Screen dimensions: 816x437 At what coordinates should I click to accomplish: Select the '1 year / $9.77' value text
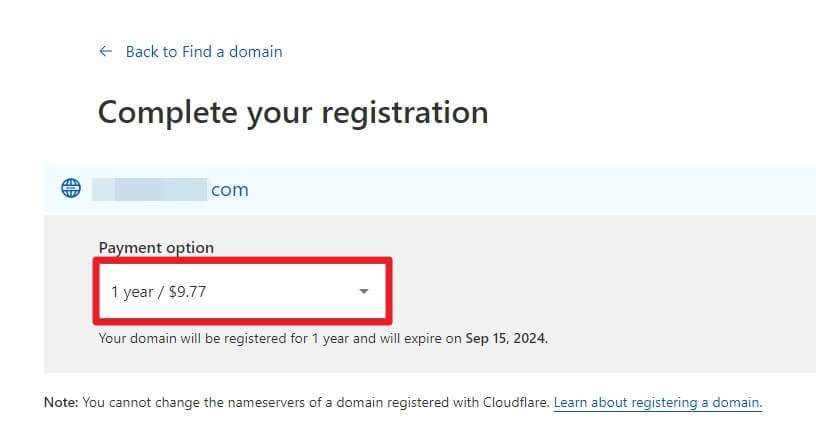(x=159, y=292)
